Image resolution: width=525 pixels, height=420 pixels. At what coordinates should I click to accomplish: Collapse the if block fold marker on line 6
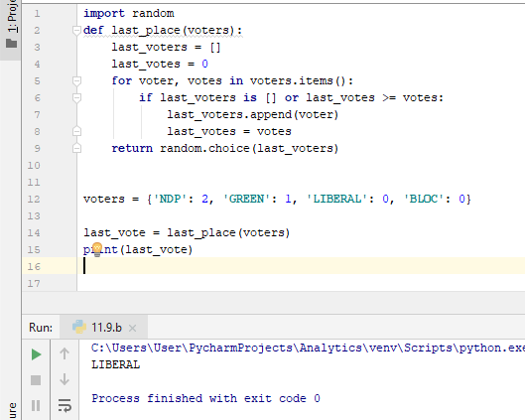click(76, 97)
